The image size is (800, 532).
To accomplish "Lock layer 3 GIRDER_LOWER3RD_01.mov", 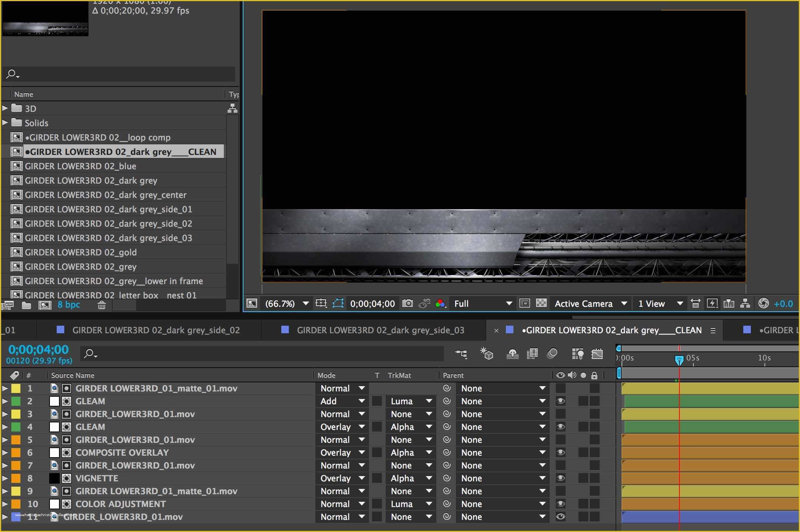I will tap(595, 414).
